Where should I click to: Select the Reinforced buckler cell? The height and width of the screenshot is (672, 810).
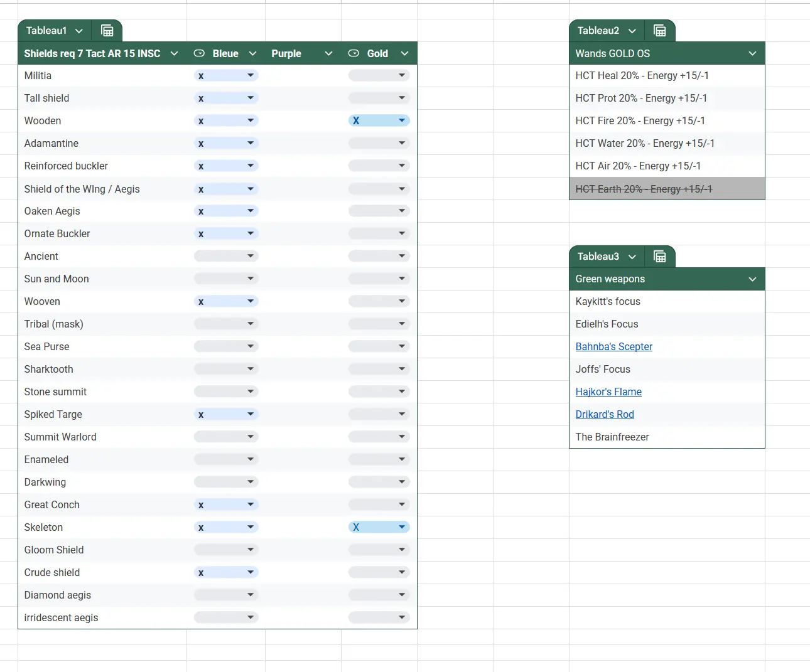pos(102,166)
